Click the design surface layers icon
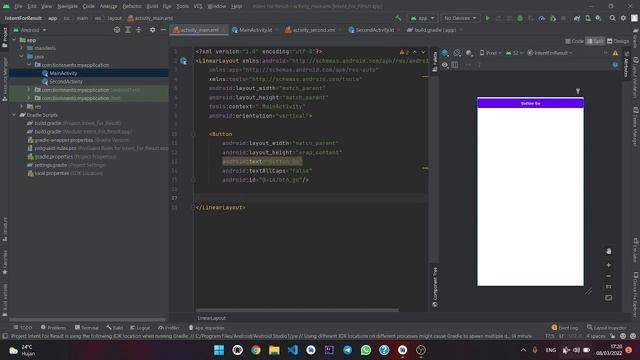 pyautogui.click(x=445, y=53)
